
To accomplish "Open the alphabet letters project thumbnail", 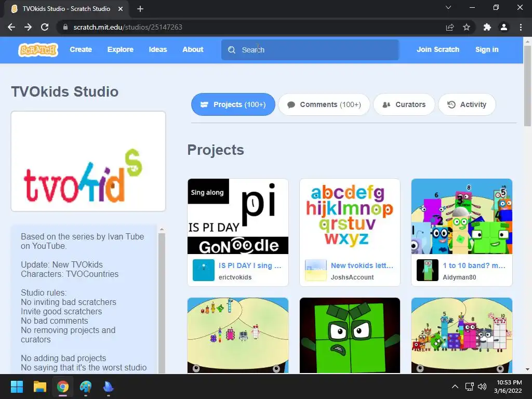I will (x=350, y=217).
